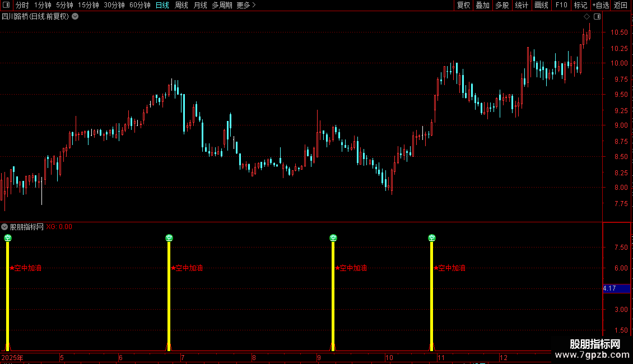Toggle the right side panel icon

coord(597,17)
